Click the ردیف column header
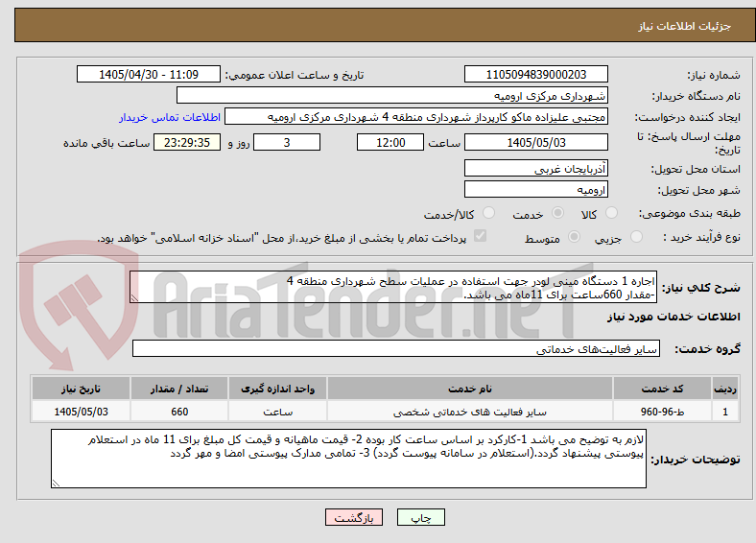 [725, 389]
